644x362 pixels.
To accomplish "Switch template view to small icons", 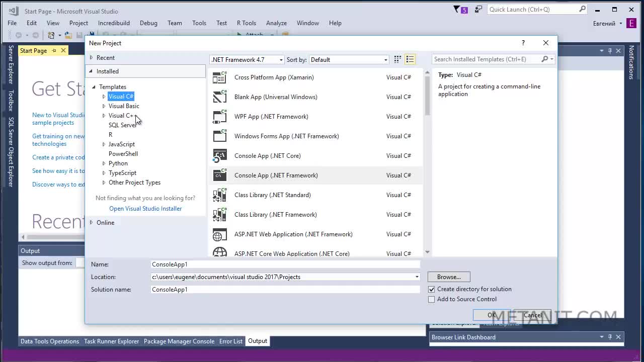I will (397, 59).
